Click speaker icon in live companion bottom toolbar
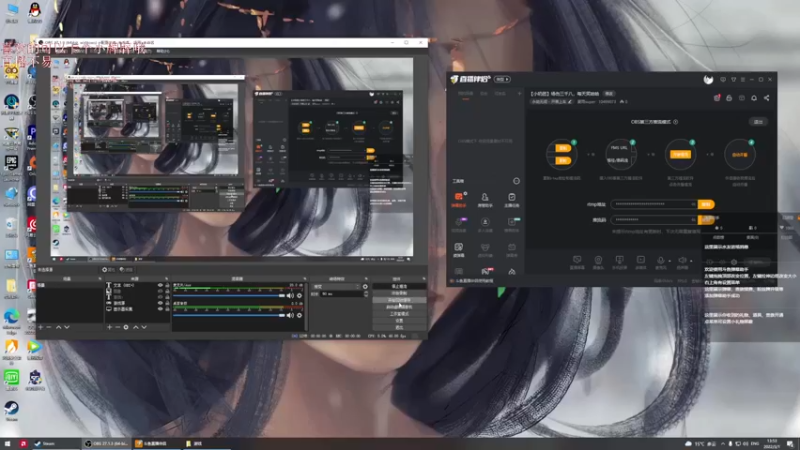 coord(682,262)
